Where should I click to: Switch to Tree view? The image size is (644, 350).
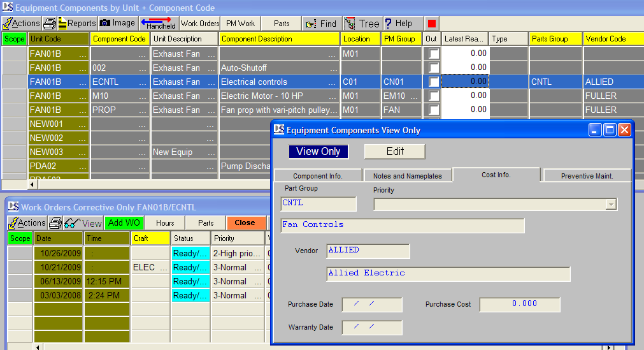point(362,24)
